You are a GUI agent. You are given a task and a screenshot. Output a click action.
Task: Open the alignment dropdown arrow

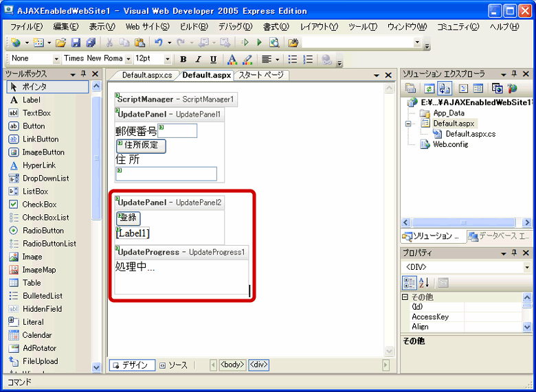tap(277, 60)
